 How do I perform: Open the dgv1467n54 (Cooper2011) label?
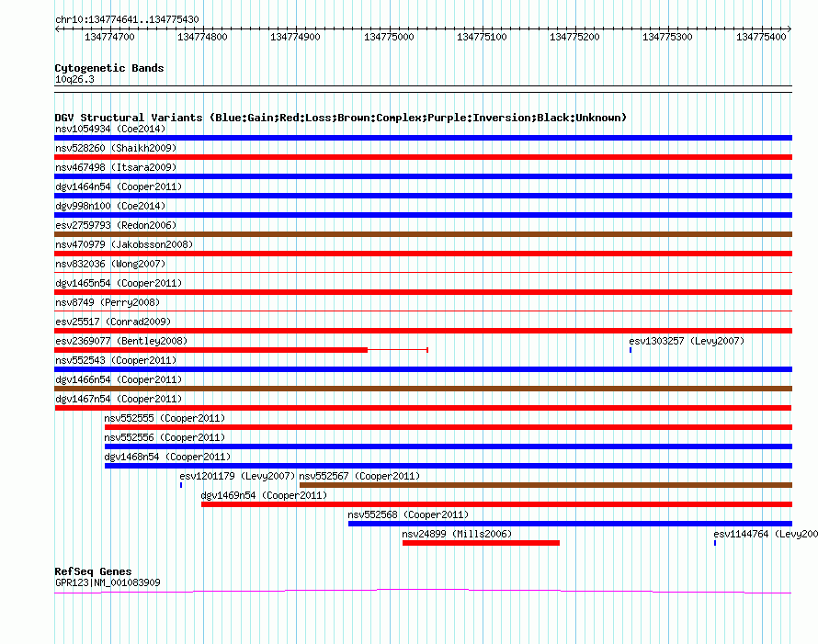click(x=119, y=399)
